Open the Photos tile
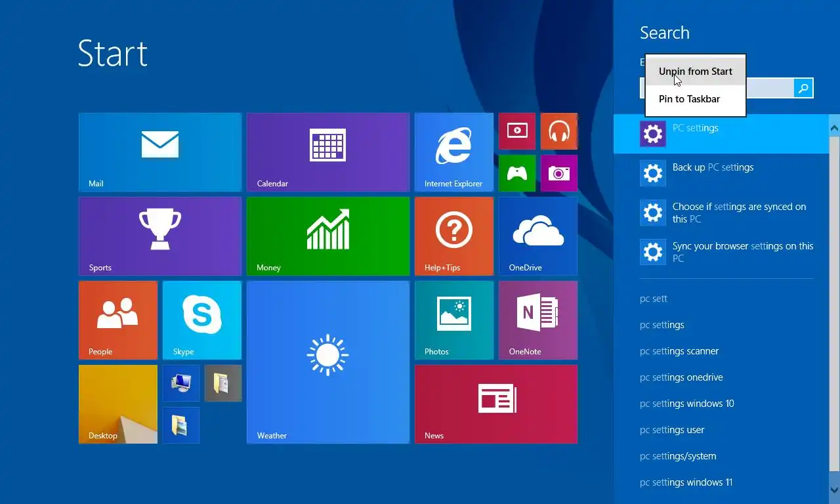The image size is (840, 504). [x=454, y=320]
